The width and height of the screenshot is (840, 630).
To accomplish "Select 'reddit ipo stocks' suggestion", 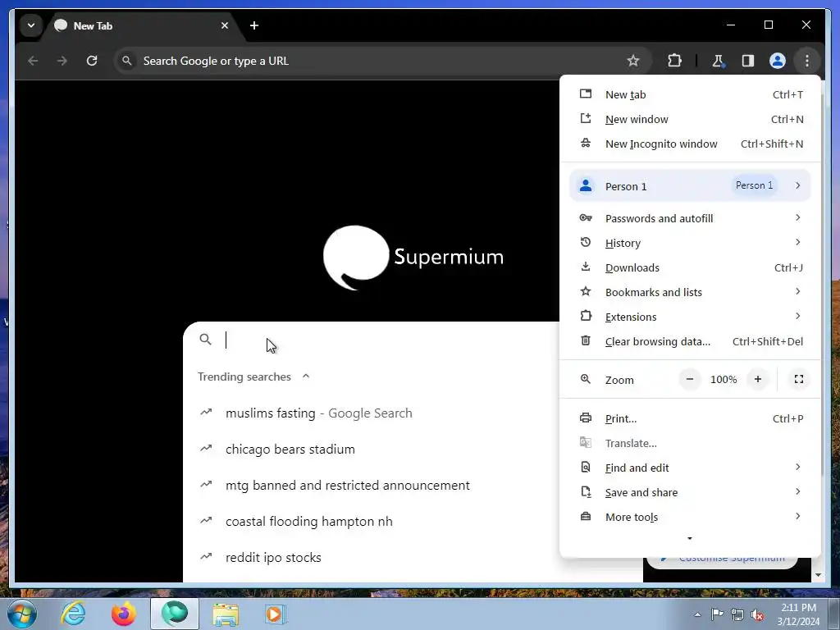I will click(371, 557).
